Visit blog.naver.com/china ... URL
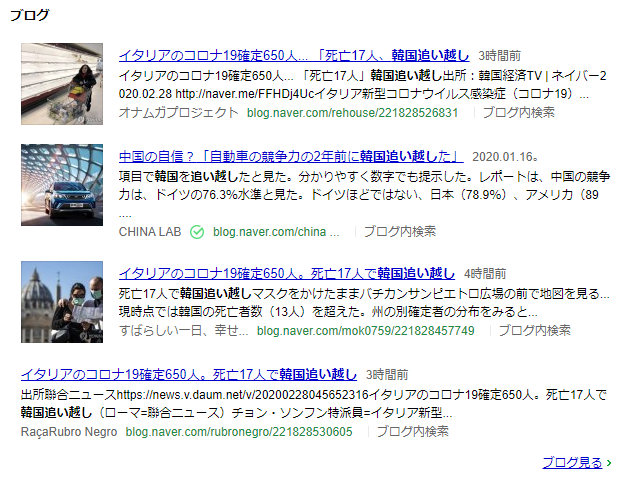The image size is (624, 486). (x=276, y=232)
